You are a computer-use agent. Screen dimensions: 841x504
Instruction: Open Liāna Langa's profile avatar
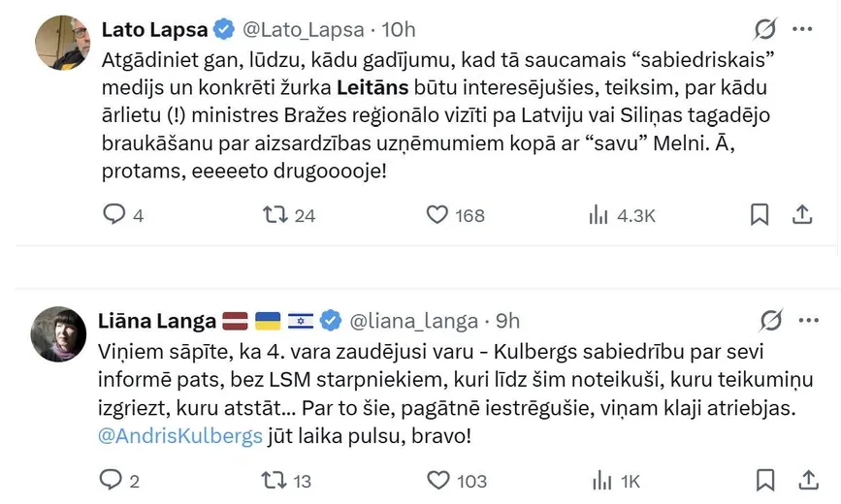58,334
